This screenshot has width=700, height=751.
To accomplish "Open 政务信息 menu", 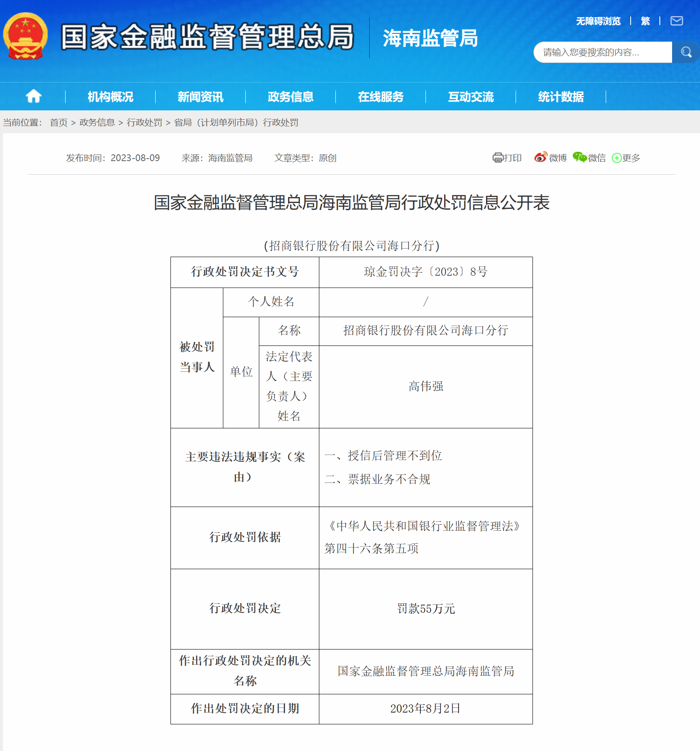I will click(x=291, y=97).
